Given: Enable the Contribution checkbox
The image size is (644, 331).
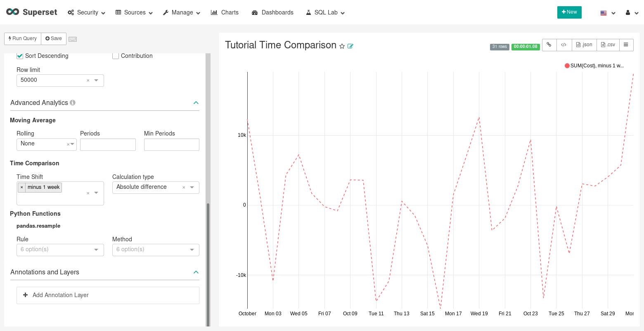Looking at the screenshot, I should point(116,56).
